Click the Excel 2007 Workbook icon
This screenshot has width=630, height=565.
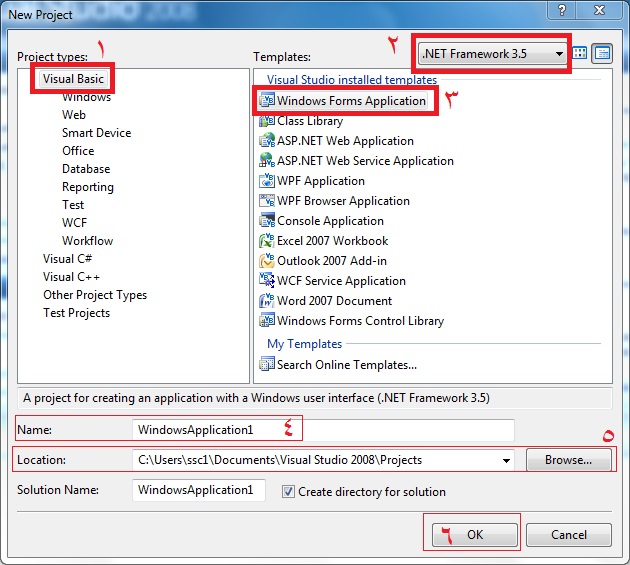pyautogui.click(x=267, y=240)
